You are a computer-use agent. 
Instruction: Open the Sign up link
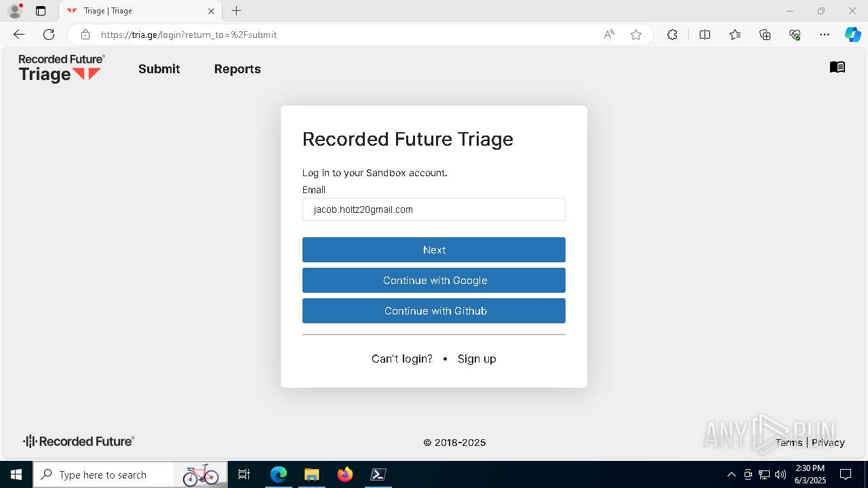click(x=477, y=359)
